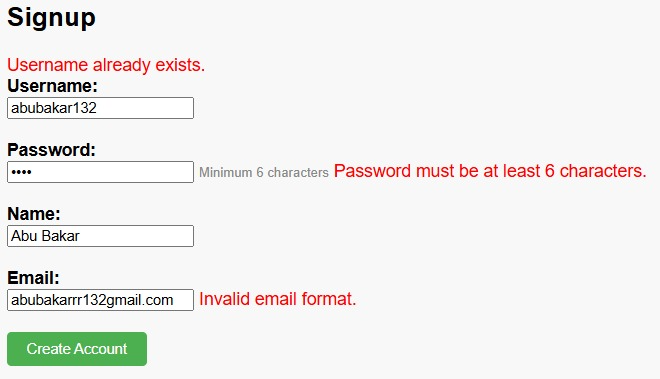Select the Email input field
This screenshot has height=379, width=660.
[100, 300]
